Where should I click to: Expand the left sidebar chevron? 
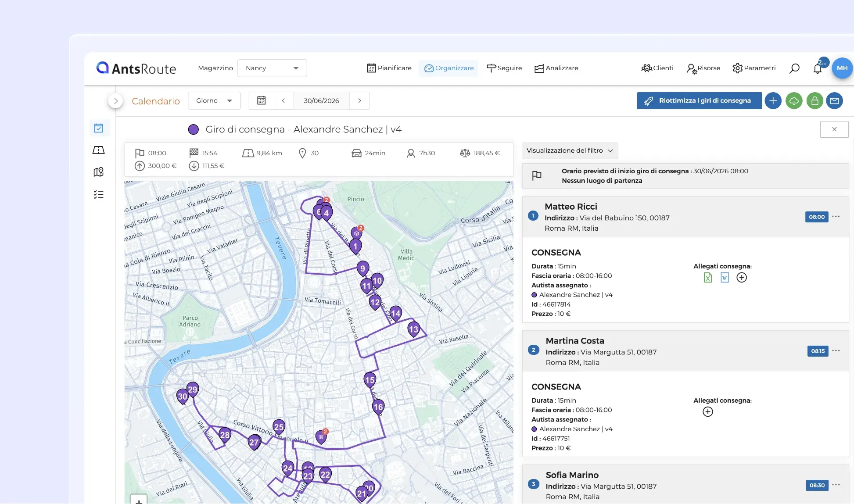pyautogui.click(x=115, y=101)
